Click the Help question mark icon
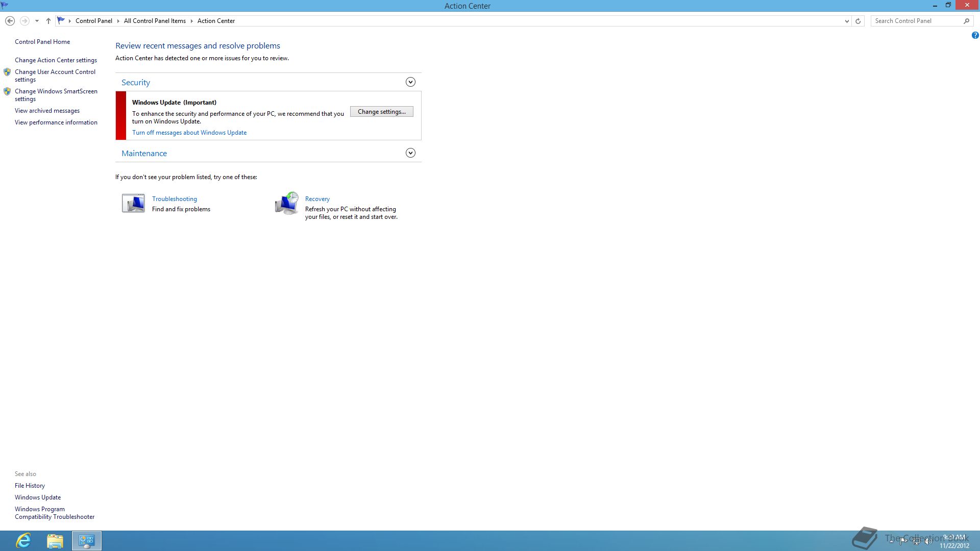Image resolution: width=980 pixels, height=551 pixels. coord(975,35)
